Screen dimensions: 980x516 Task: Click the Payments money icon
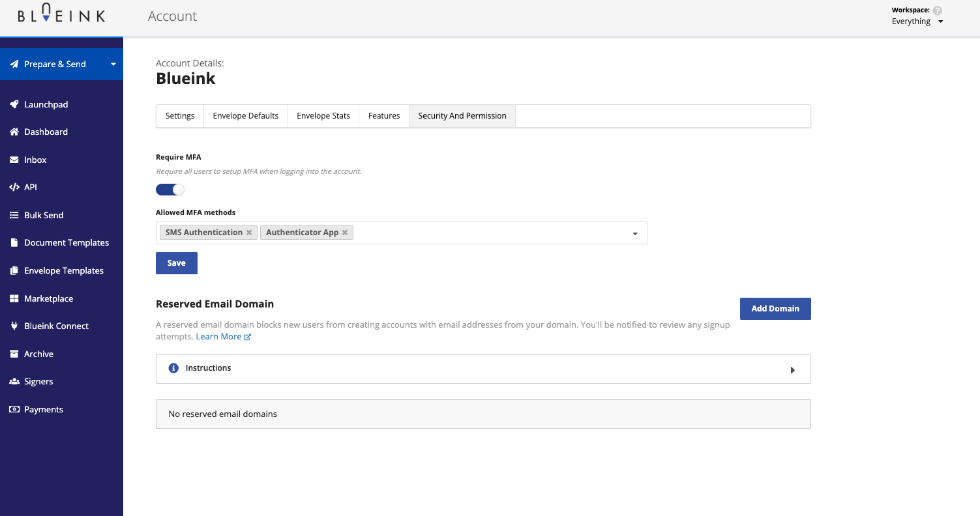[14, 409]
